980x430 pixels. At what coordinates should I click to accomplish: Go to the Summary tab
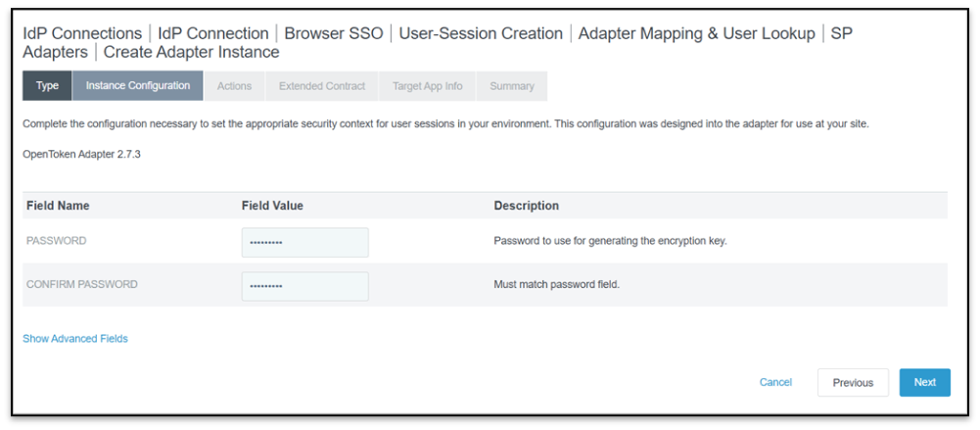click(512, 86)
